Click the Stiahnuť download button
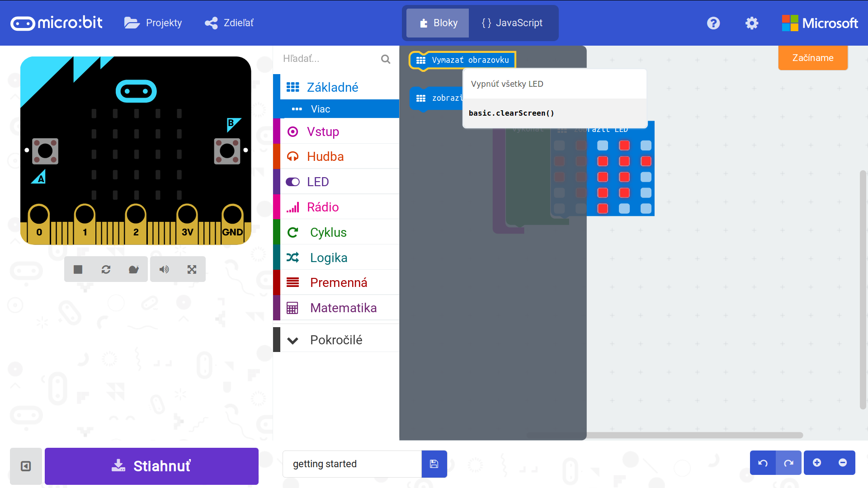The height and width of the screenshot is (488, 868). (x=151, y=466)
